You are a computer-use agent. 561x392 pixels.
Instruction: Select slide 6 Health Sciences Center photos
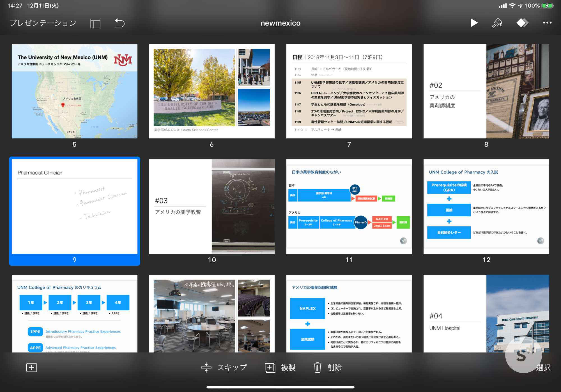(x=211, y=91)
